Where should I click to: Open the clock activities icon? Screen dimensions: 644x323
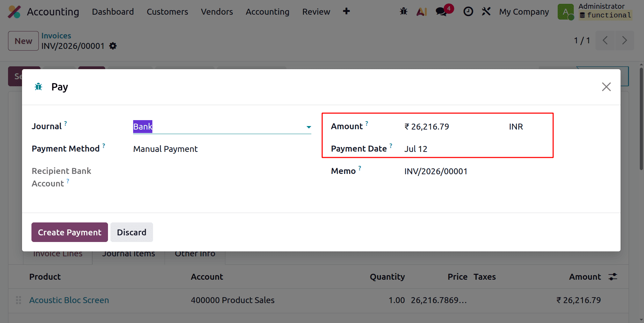click(x=468, y=12)
